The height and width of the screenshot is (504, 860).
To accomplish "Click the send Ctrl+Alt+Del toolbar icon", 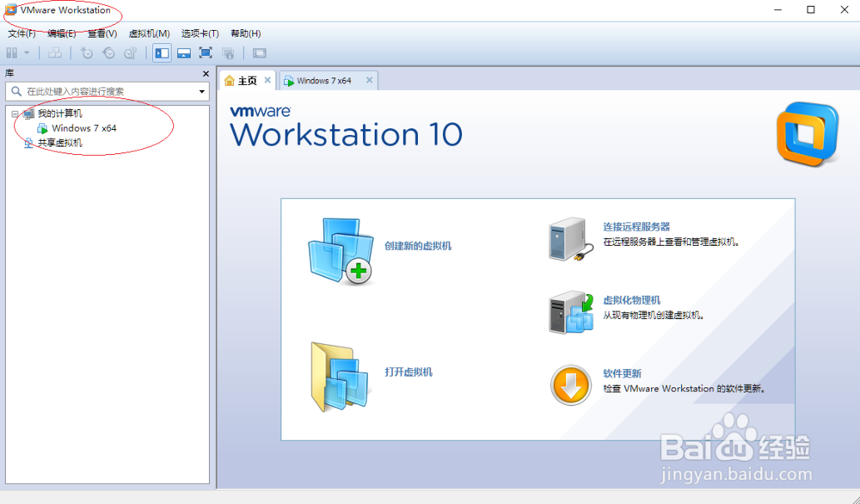I will [x=54, y=53].
